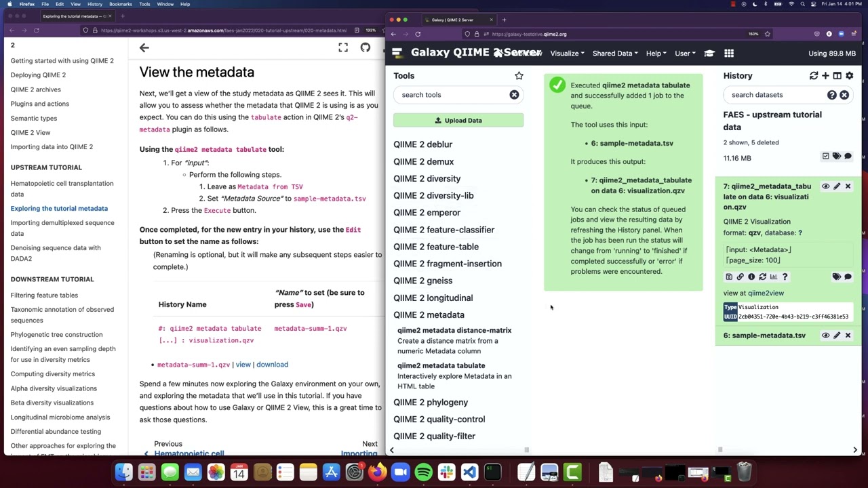Open 'Importing demultiplexed sequence data' tutorial link

click(62, 228)
